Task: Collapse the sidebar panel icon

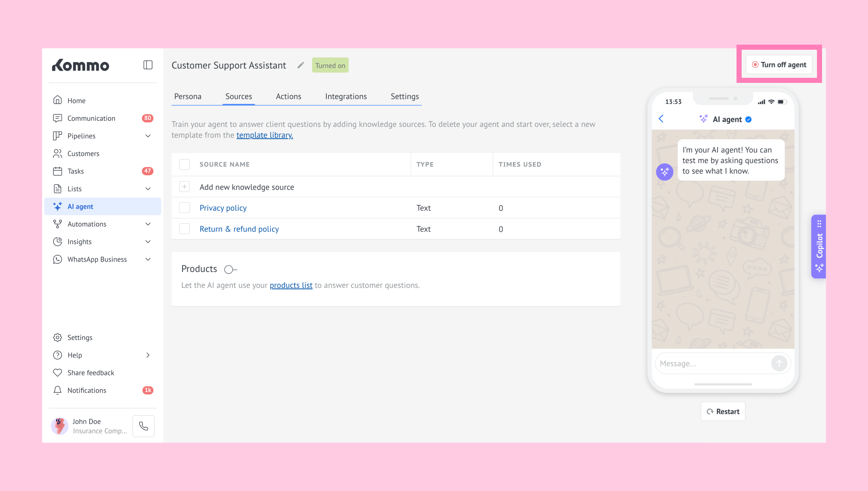Action: pos(148,65)
